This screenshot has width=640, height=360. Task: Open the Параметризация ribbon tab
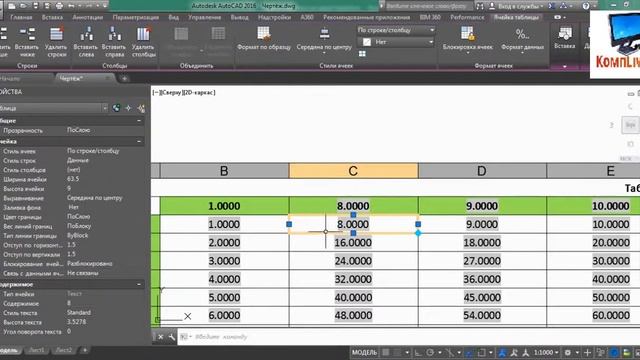point(136,17)
